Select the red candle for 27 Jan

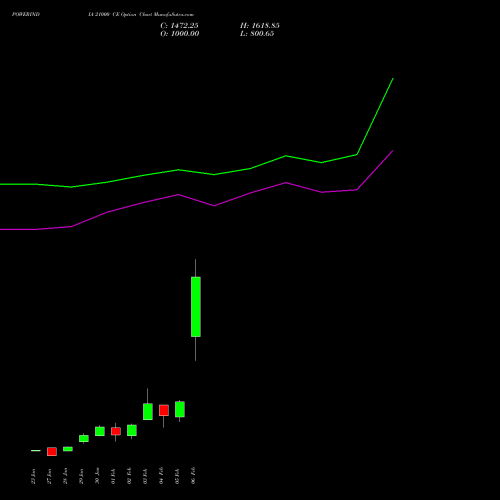52,452
